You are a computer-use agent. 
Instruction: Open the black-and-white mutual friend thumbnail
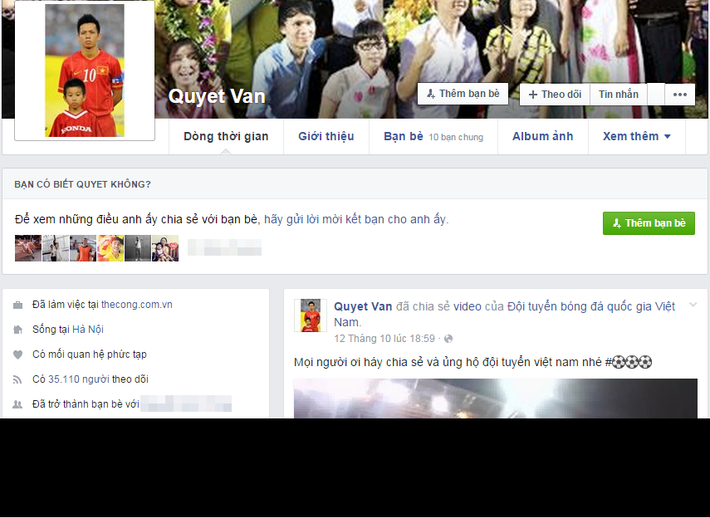tap(138, 248)
